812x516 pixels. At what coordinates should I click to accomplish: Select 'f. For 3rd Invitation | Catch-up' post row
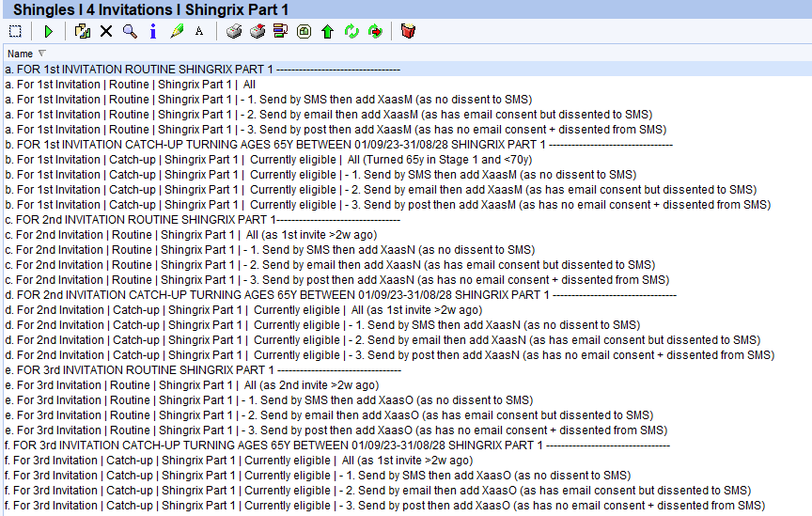[408, 505]
